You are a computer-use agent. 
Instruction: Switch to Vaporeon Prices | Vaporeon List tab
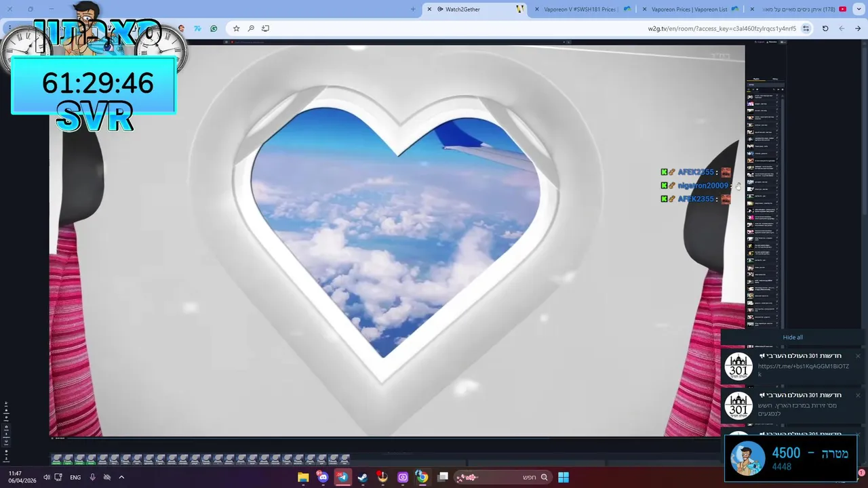point(690,9)
